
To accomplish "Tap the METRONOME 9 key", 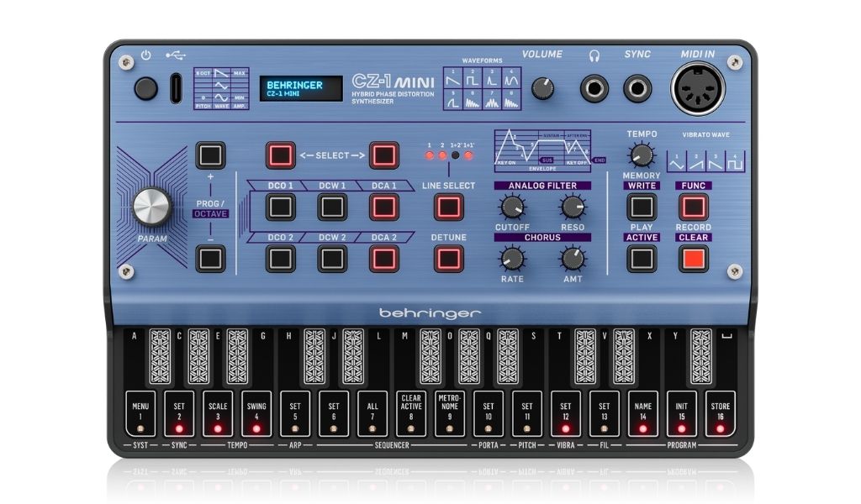I will tap(450, 413).
